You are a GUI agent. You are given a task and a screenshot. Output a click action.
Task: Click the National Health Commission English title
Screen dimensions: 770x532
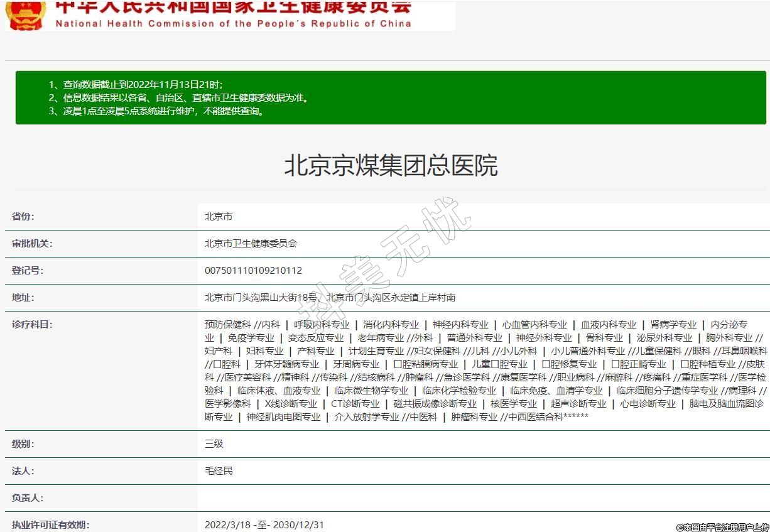coord(233,24)
